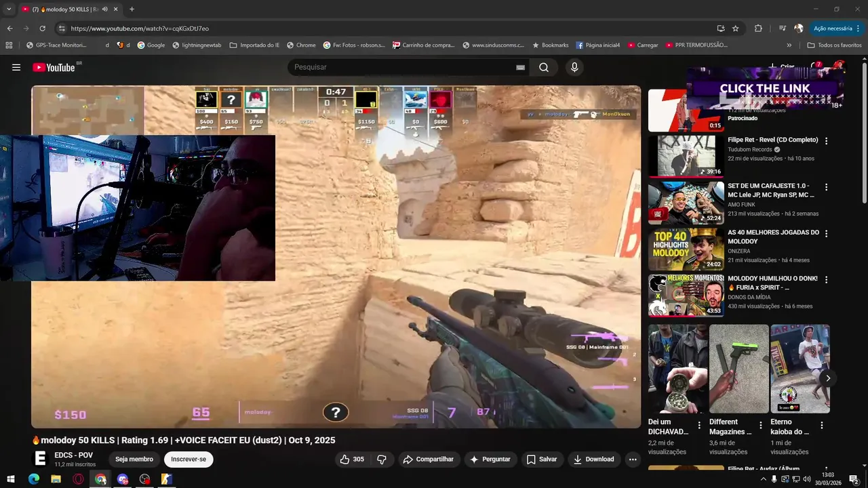Expand hidden bookmarks with double chevron
This screenshot has height=488, width=868.
coord(789,45)
